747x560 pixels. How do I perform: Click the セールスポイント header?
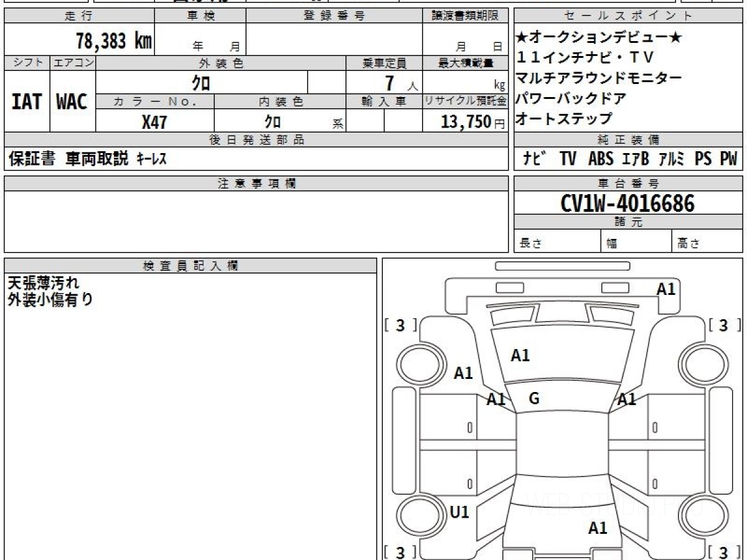click(x=628, y=16)
